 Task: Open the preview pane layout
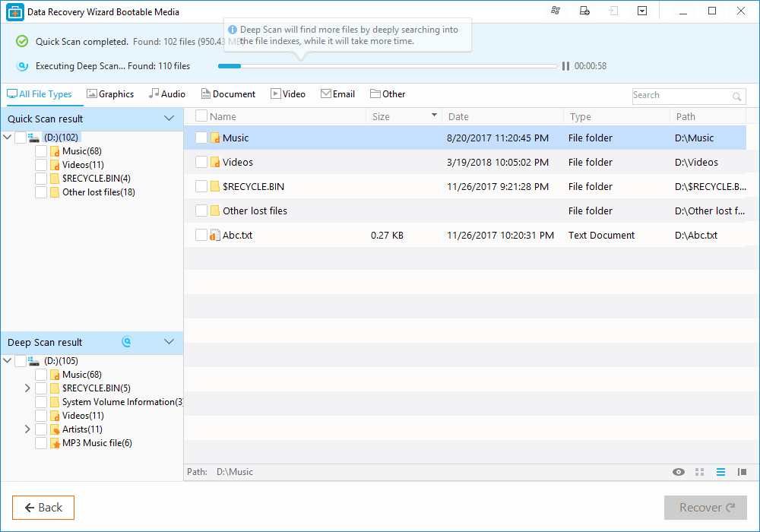742,472
